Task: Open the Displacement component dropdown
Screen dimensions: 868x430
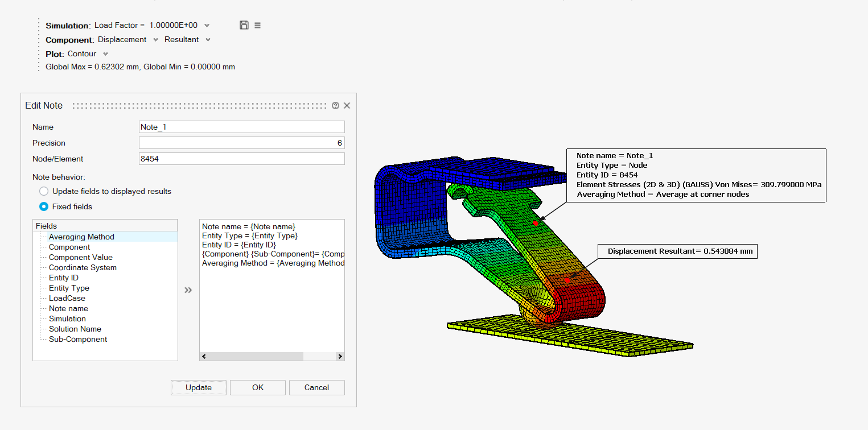Action: click(x=155, y=40)
